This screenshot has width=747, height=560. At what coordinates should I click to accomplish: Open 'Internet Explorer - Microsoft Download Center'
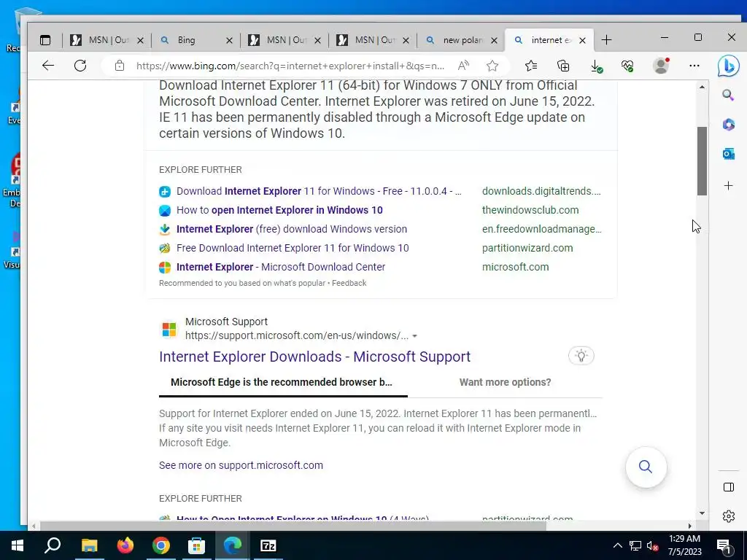pyautogui.click(x=281, y=267)
